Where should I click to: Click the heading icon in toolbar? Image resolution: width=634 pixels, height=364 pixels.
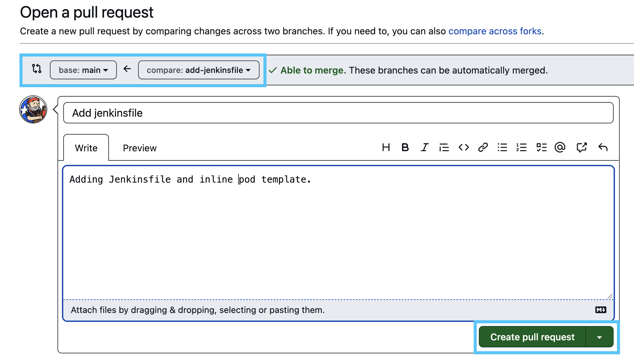click(x=385, y=147)
